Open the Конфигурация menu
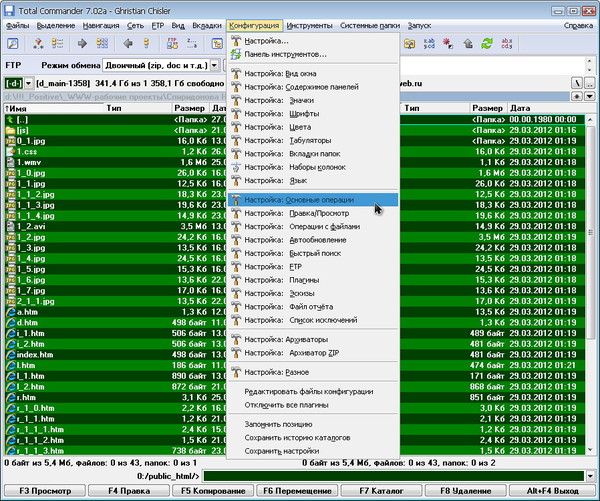 pyautogui.click(x=254, y=26)
